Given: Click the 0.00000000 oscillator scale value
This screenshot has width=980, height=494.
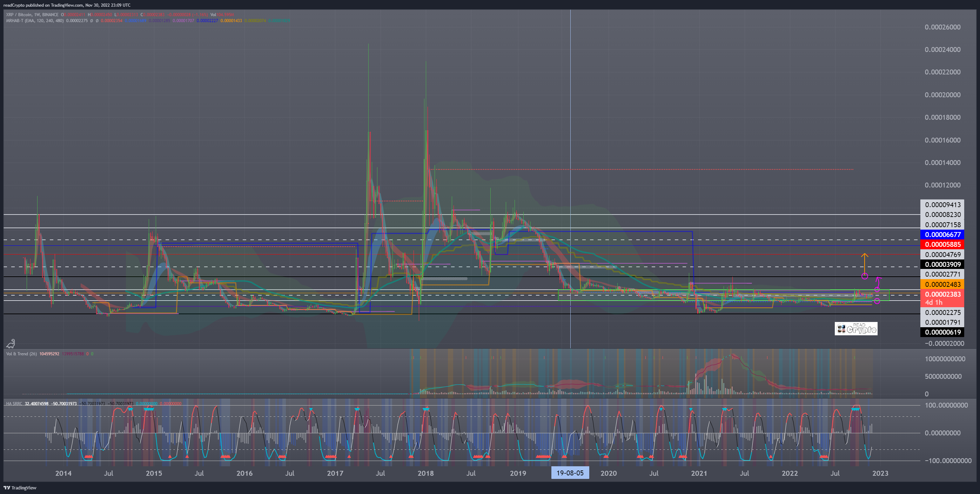Looking at the screenshot, I should pos(942,433).
